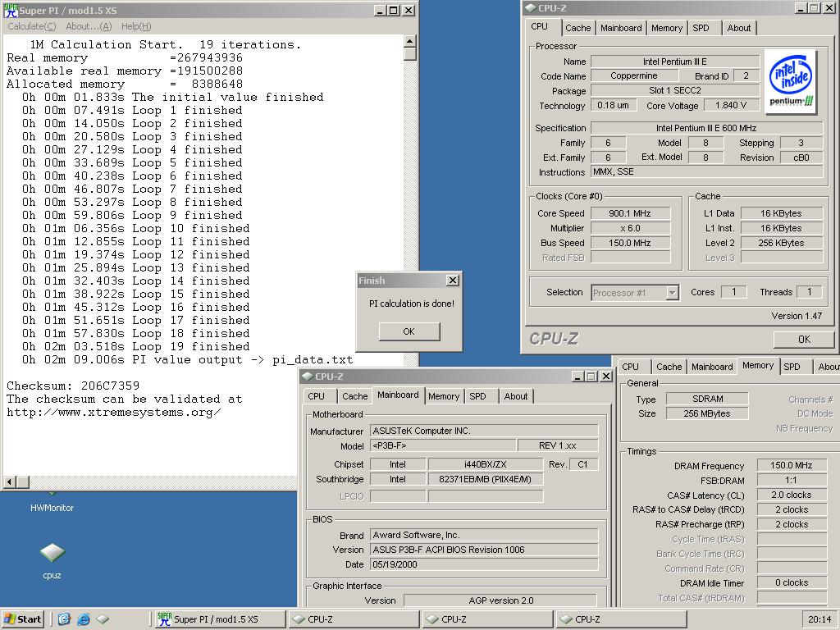This screenshot has height=630, width=840.
Task: Select Cache tab in Memory CPU-Z window
Action: coord(669,367)
